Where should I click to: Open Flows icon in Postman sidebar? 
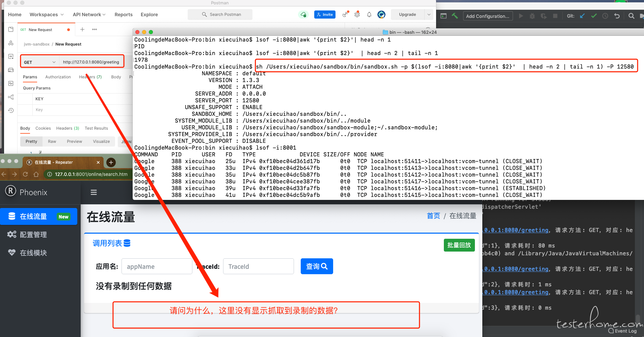[x=11, y=97]
